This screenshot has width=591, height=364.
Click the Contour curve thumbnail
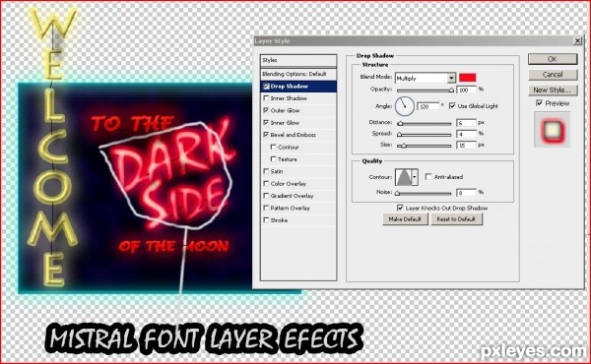tap(403, 177)
